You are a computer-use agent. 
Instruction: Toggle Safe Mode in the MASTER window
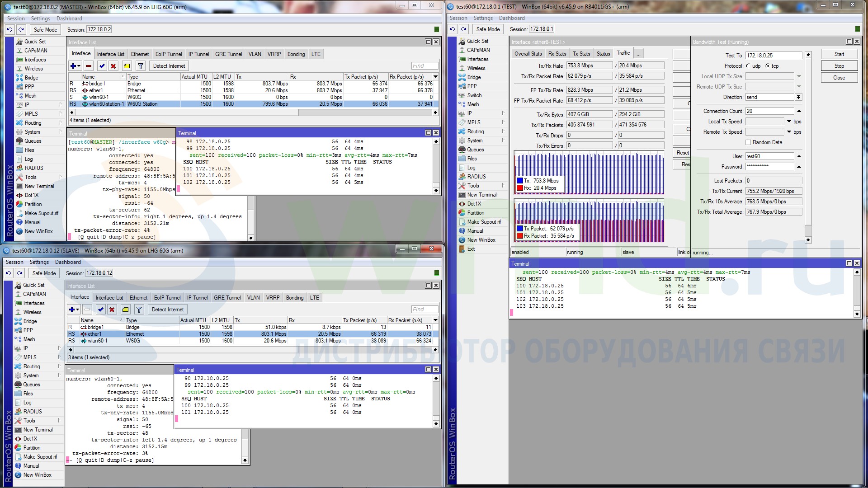[45, 29]
